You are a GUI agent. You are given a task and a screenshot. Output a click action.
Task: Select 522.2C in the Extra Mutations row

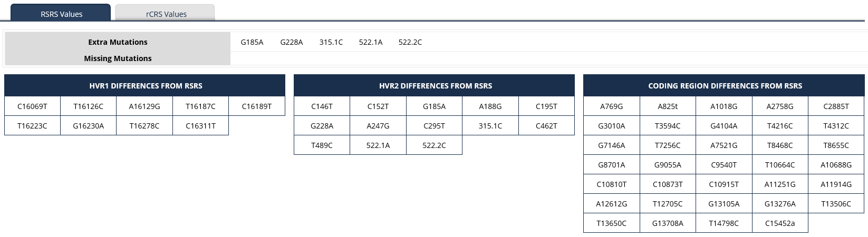(410, 42)
